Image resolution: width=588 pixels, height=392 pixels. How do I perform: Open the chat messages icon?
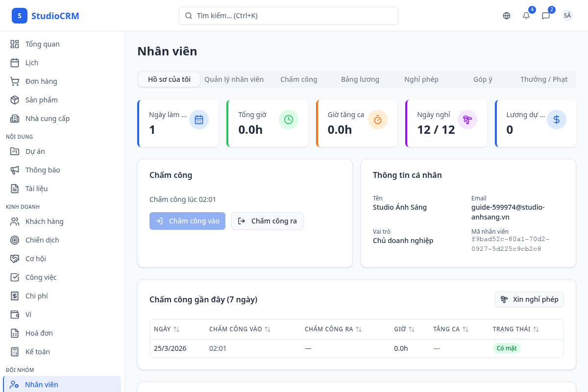point(546,16)
